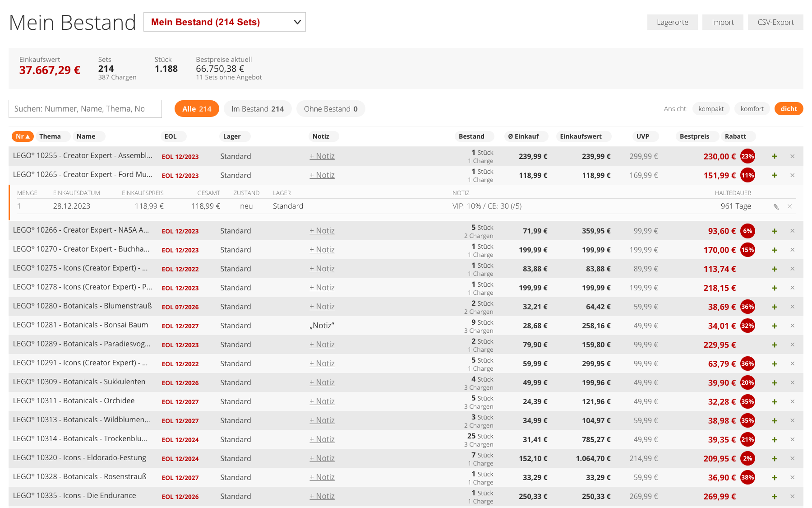The height and width of the screenshot is (508, 812).
Task: Sort by Bestand column
Action: [475, 136]
